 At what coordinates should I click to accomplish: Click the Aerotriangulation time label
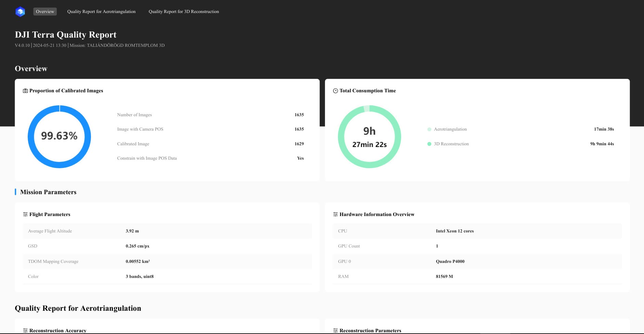450,129
